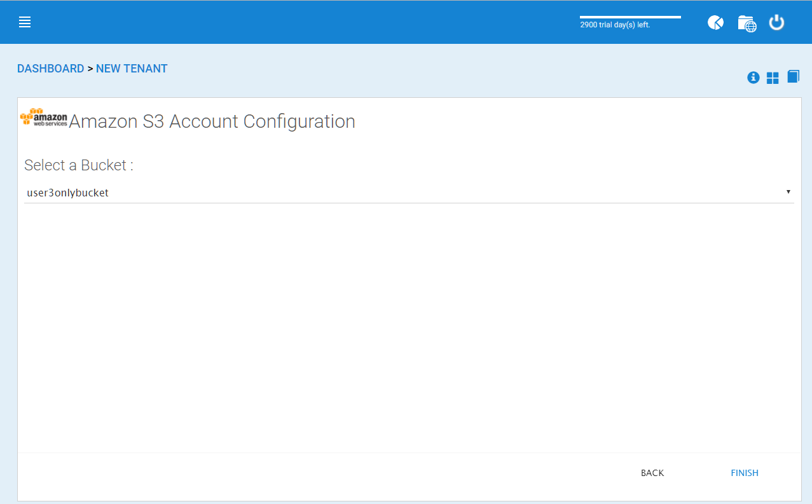Click the pie chart usage icon
This screenshot has width=812, height=504.
click(x=715, y=23)
